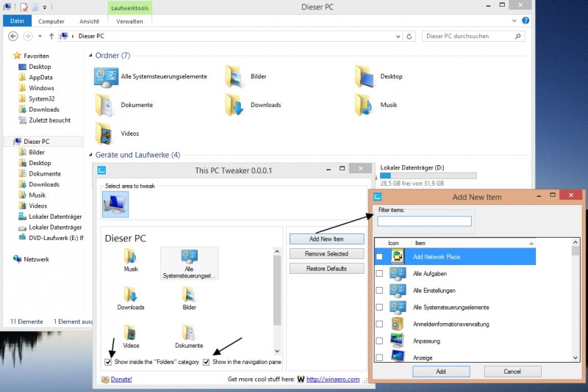Open the http://winaero.com link
Image resolution: width=588 pixels, height=392 pixels.
[333, 380]
